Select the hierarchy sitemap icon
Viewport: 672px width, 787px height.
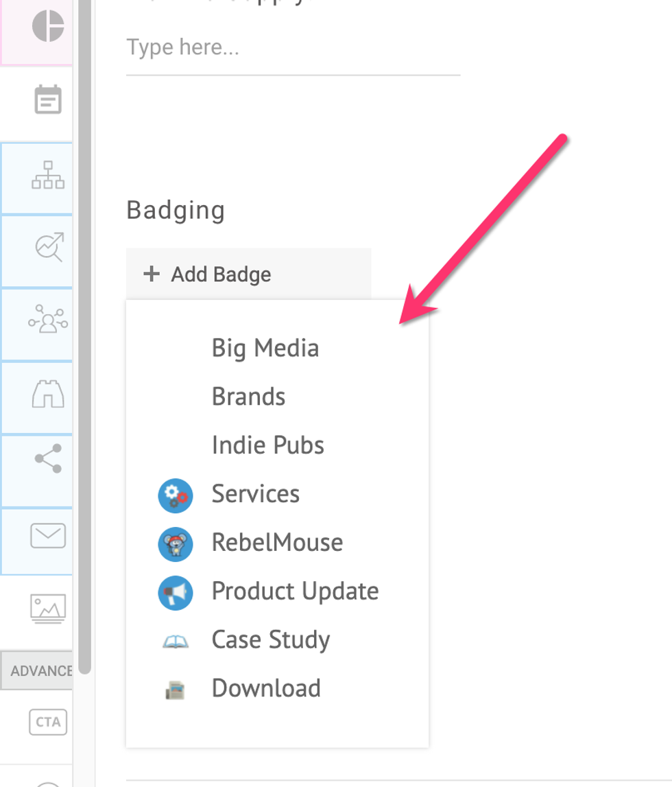click(48, 175)
